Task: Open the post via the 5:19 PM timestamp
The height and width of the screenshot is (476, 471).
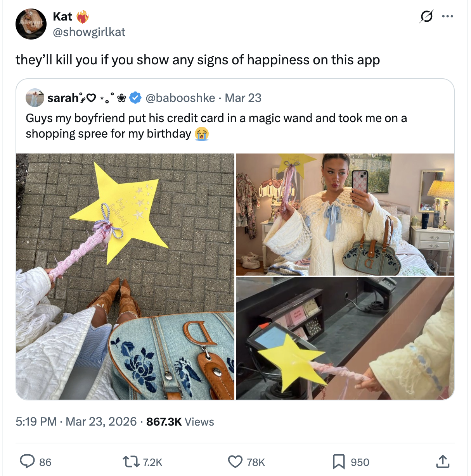Action: (36, 422)
